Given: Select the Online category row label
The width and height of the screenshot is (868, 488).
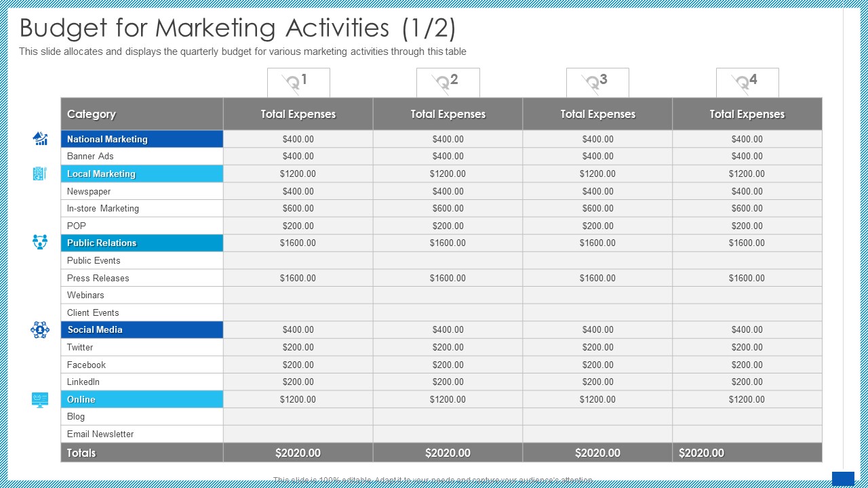Looking at the screenshot, I should pos(142,399).
